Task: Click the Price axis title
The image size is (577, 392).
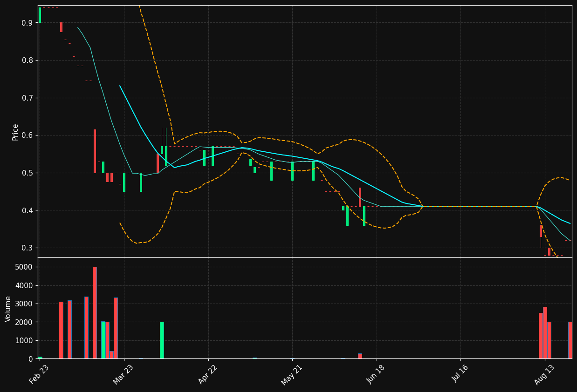Action: pos(15,132)
